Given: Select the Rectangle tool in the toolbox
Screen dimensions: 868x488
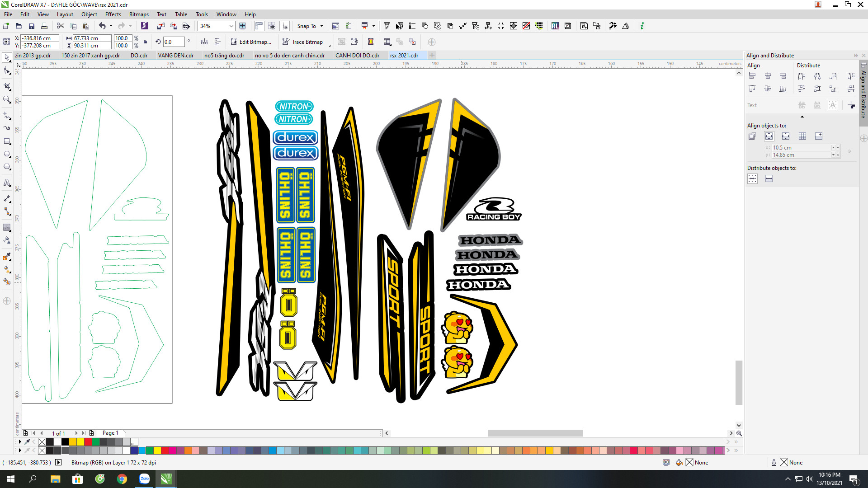Looking at the screenshot, I should tap(7, 141).
